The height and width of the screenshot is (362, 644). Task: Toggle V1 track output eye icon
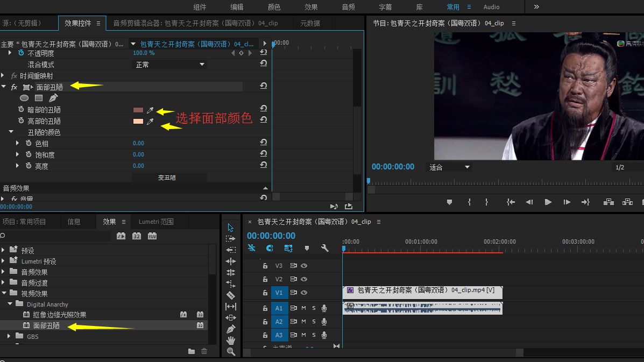point(304,293)
